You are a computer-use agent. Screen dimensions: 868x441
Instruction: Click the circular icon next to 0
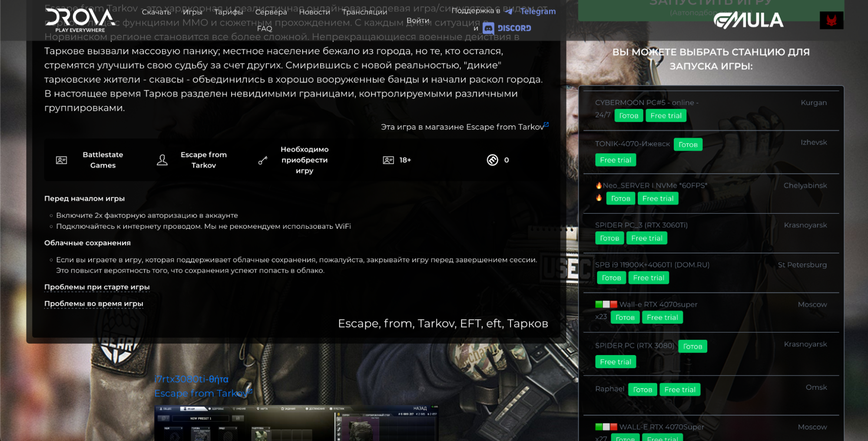[x=492, y=160]
